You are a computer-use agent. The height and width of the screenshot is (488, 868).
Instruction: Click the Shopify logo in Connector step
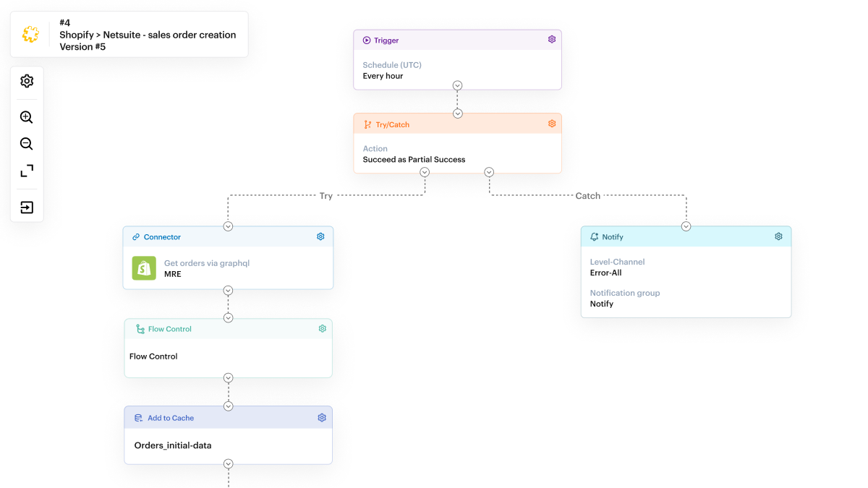144,268
